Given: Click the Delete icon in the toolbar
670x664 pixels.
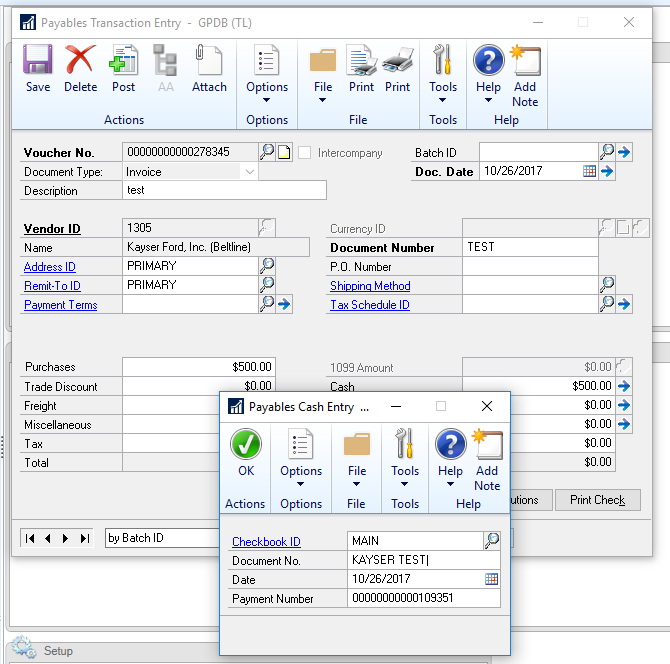Looking at the screenshot, I should tap(80, 68).
